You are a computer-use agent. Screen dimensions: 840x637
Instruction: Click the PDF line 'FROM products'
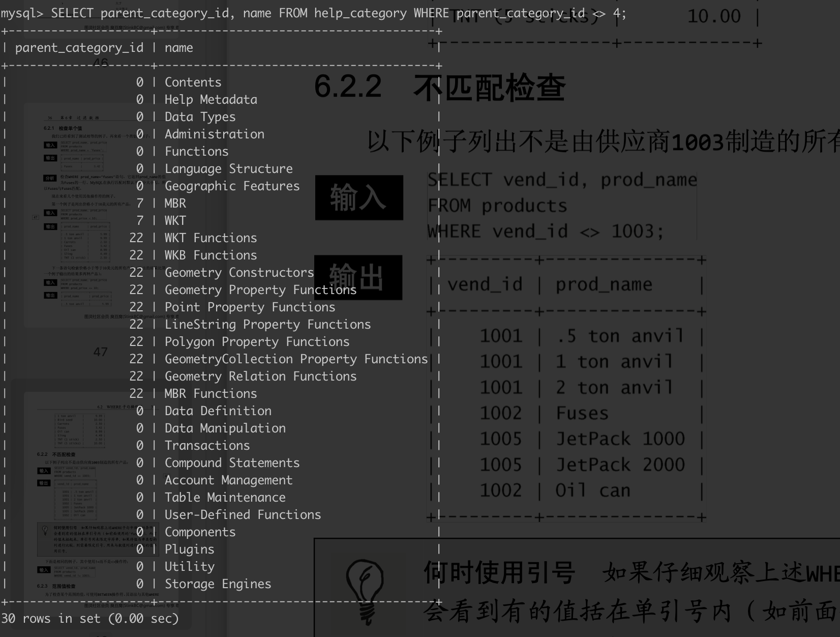pos(497,206)
